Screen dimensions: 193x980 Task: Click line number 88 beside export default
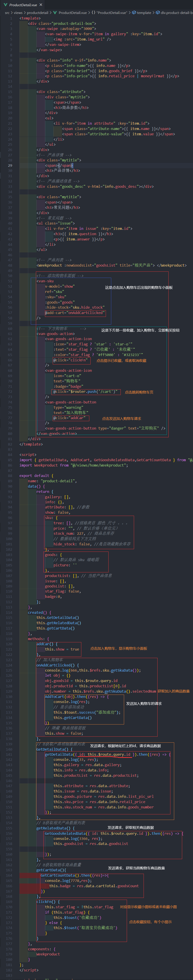click(10, 475)
